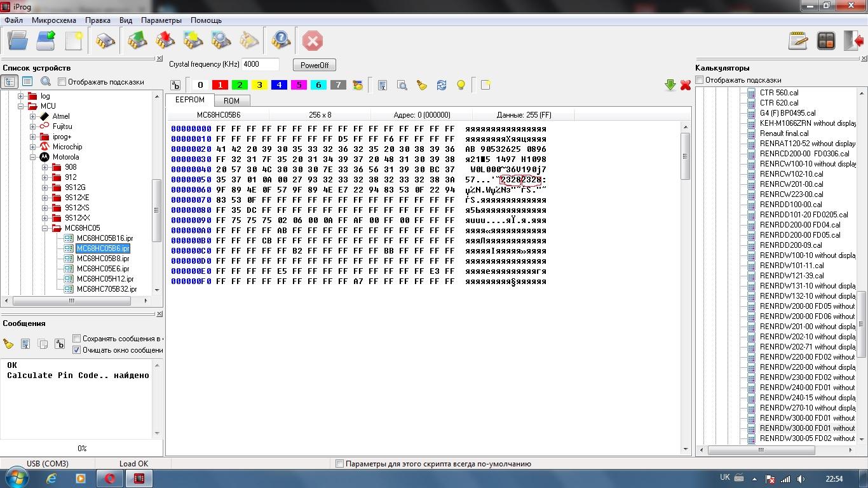Click the write chip icon with red arrow
Image resolution: width=868 pixels, height=488 pixels.
tap(165, 41)
